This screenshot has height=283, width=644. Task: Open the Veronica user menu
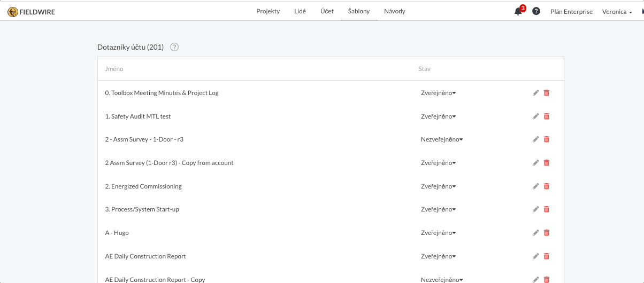[x=617, y=12]
